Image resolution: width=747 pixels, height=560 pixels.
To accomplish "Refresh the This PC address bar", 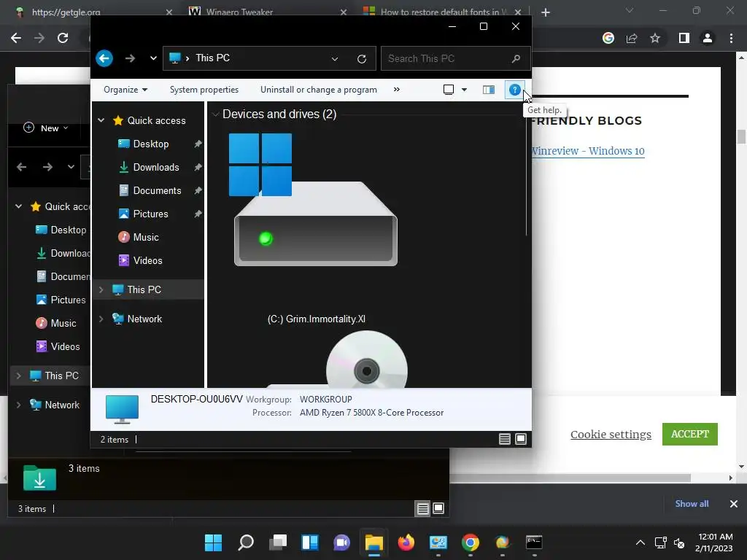I will [362, 58].
